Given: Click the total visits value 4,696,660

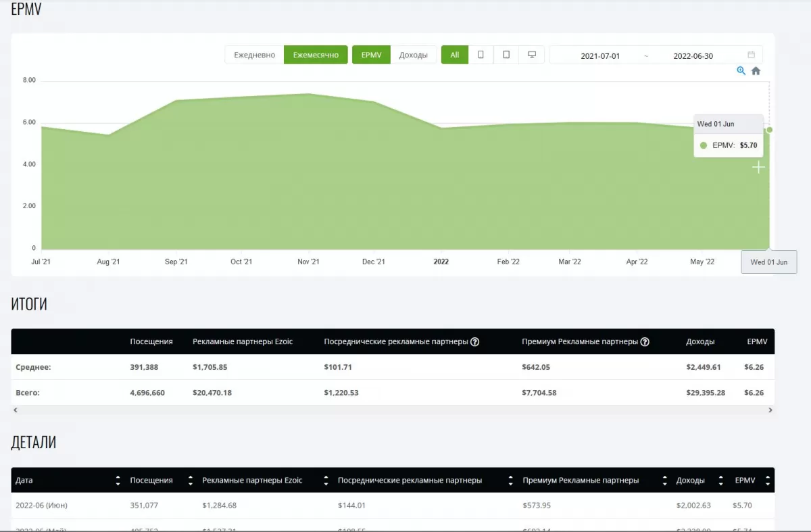Looking at the screenshot, I should click(147, 393).
